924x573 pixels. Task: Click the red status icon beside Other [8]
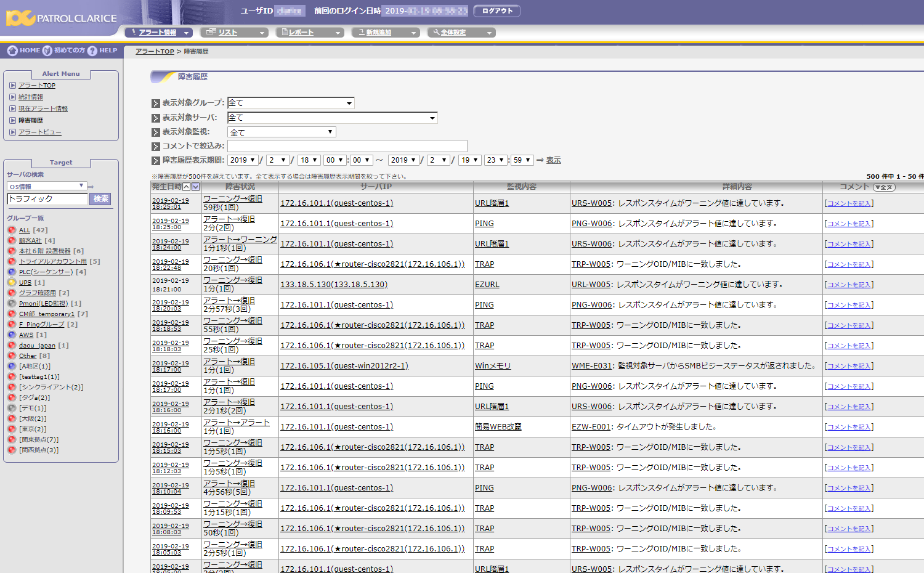tap(12, 356)
